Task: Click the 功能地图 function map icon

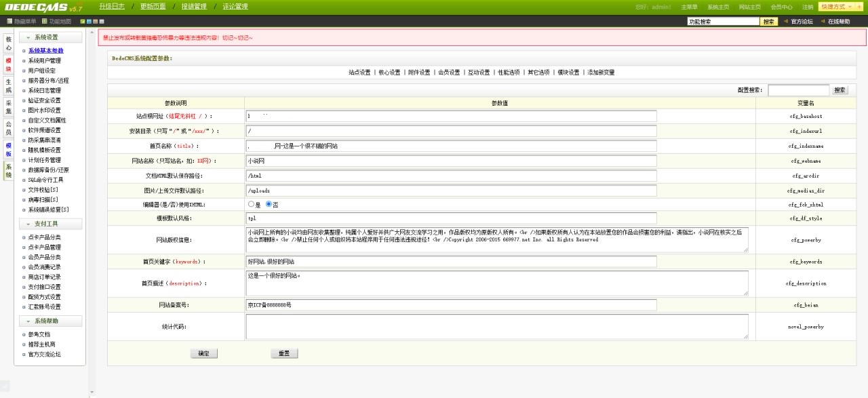Action: coord(45,22)
